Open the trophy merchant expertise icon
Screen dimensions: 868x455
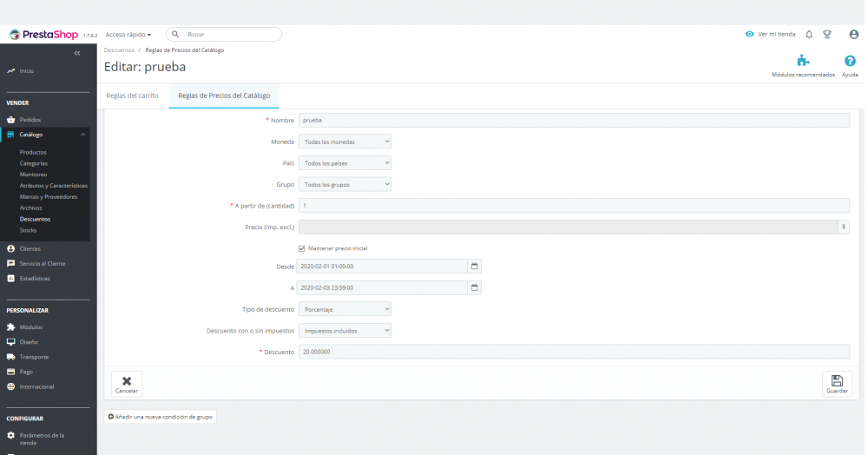(827, 35)
